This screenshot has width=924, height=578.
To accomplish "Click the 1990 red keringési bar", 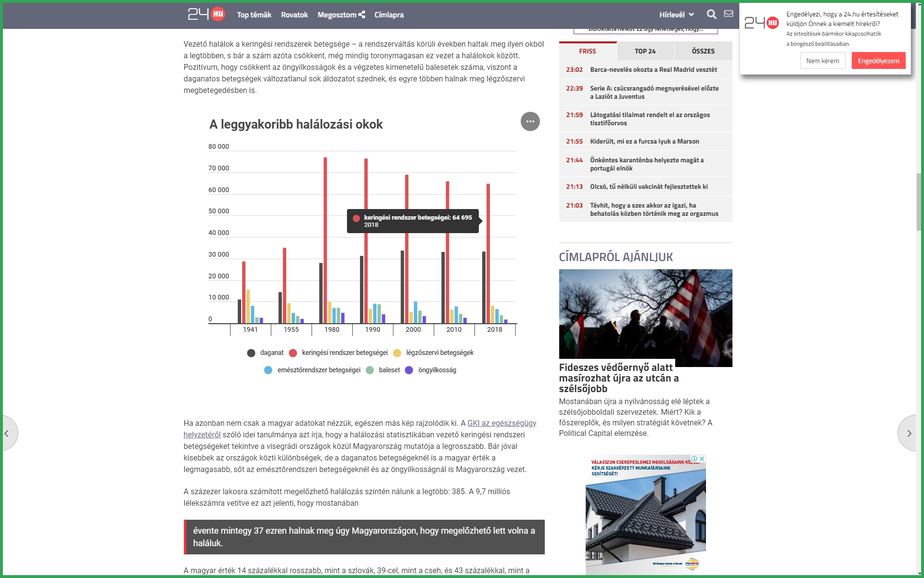I will (366, 241).
